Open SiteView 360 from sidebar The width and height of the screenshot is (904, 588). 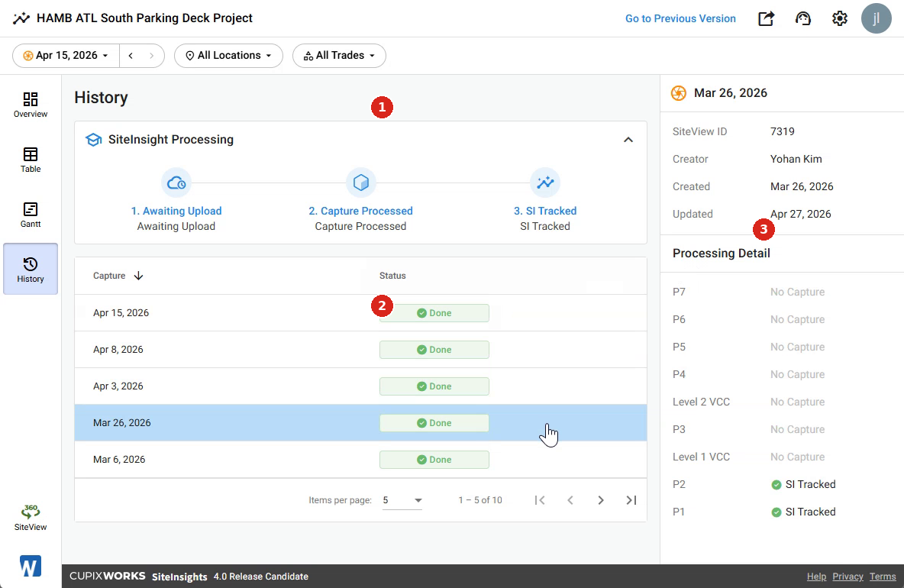coord(31,517)
